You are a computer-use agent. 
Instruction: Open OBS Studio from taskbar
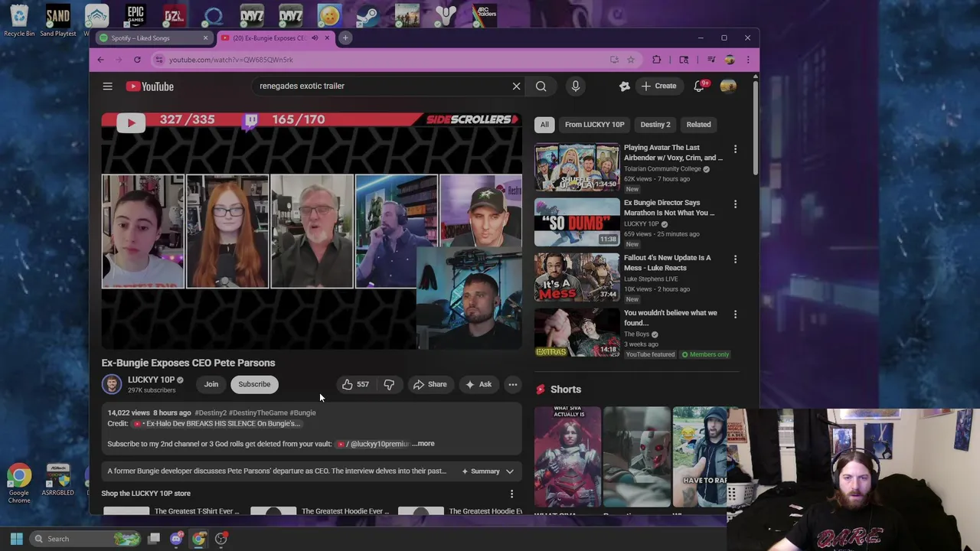[x=221, y=539]
